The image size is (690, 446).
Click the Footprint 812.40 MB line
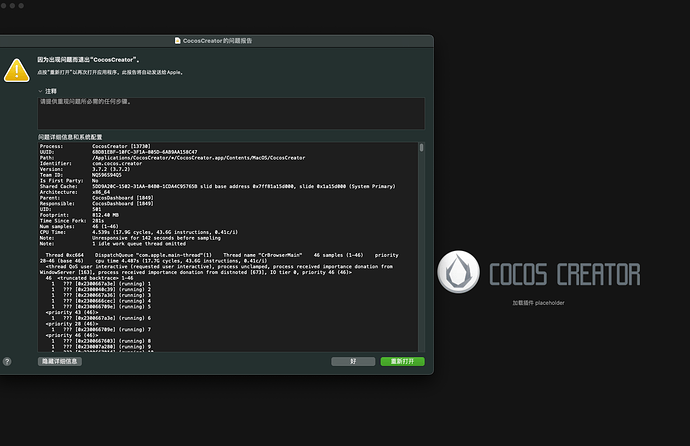point(79,215)
